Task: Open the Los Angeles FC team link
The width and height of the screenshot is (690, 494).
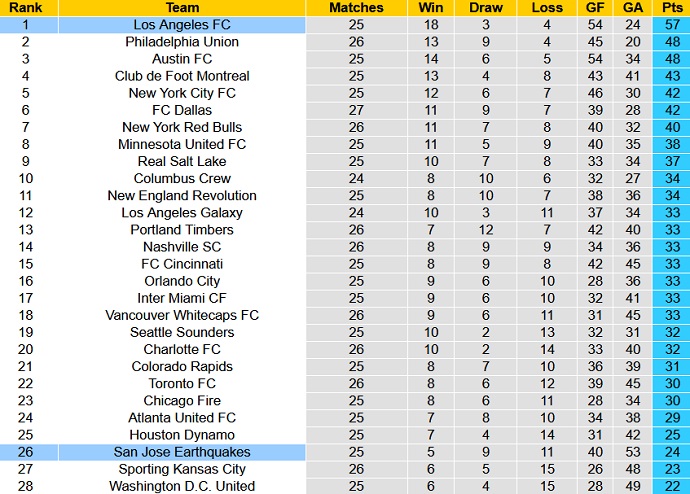Action: [x=182, y=25]
